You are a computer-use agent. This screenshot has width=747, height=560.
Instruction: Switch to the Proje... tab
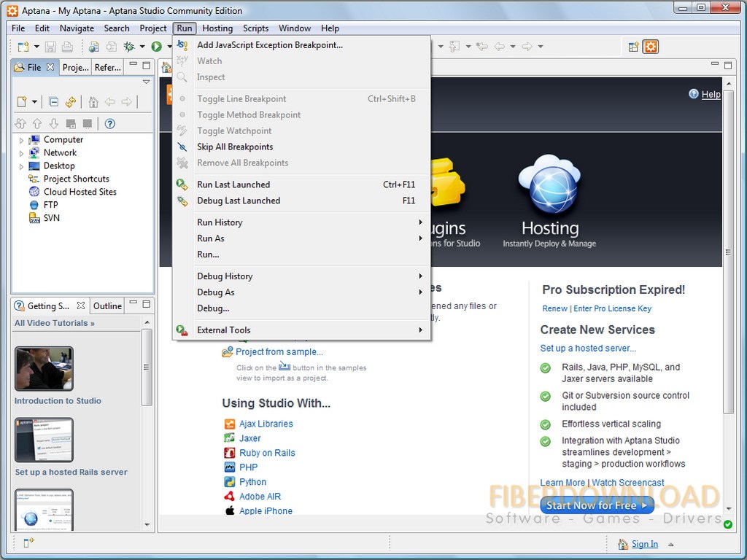(76, 67)
